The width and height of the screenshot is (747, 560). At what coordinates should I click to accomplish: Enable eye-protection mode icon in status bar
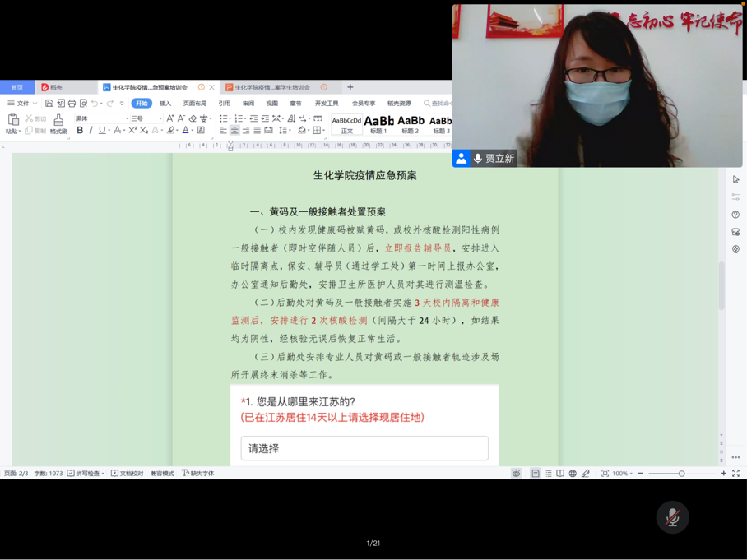(516, 474)
